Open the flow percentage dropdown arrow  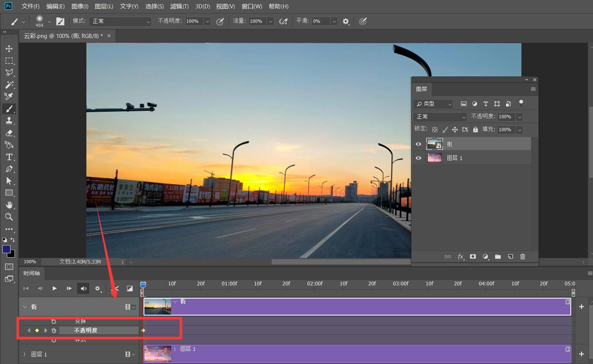click(270, 21)
